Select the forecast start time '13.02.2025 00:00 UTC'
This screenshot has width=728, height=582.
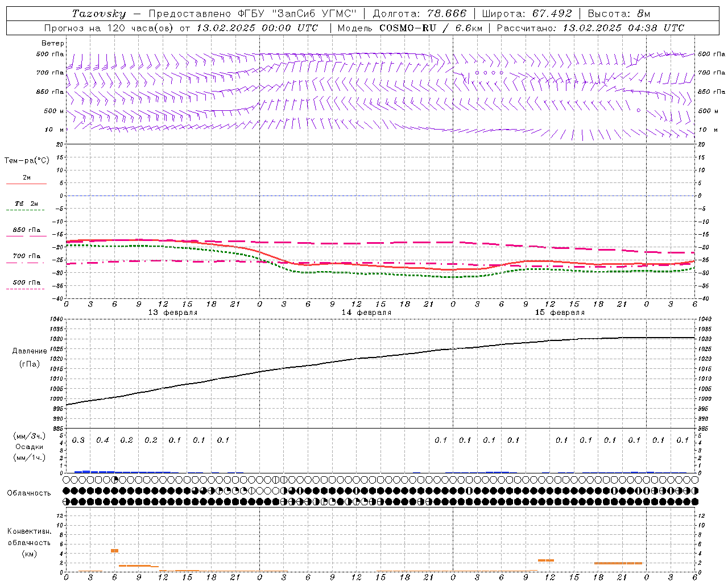tap(257, 28)
